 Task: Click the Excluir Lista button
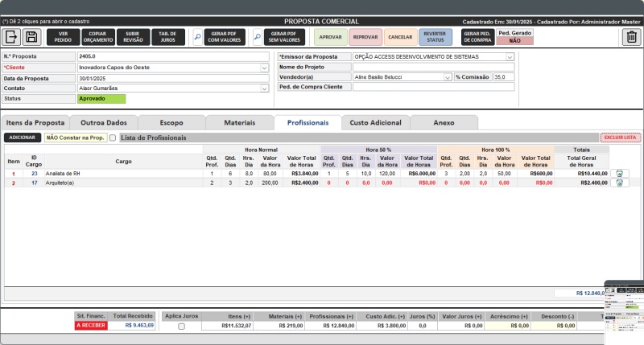(620, 138)
